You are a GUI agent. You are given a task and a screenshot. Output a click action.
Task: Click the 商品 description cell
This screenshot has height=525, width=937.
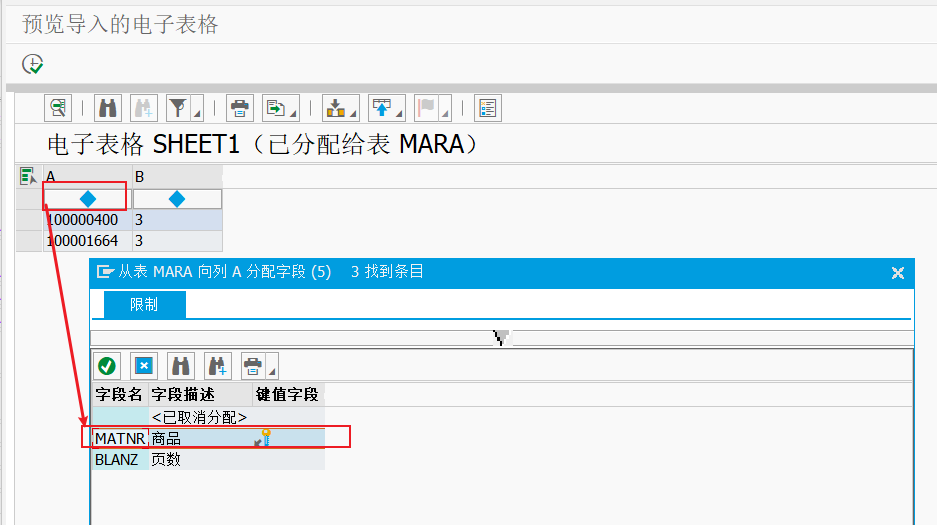pos(200,438)
